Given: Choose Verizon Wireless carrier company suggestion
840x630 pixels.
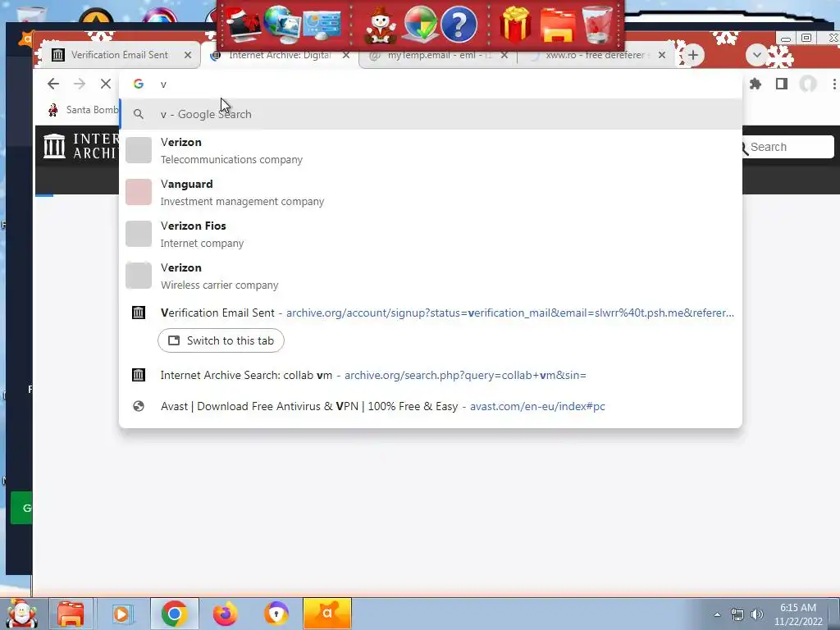Looking at the screenshot, I should [x=430, y=276].
